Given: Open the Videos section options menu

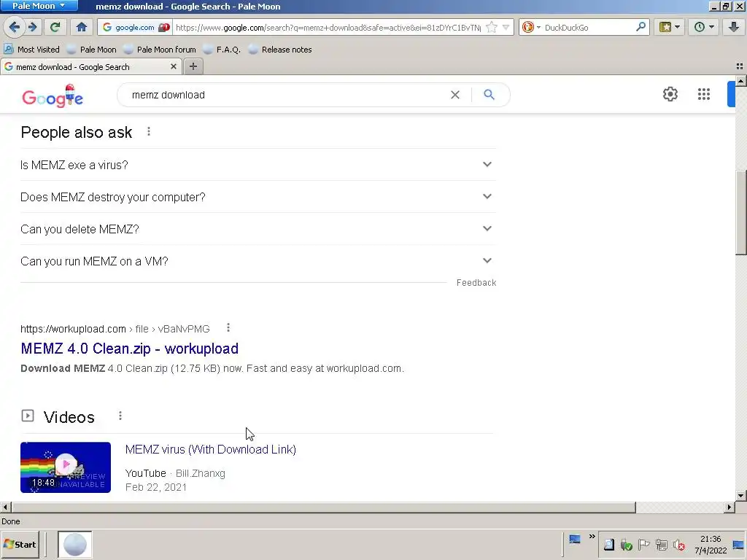Looking at the screenshot, I should pos(120,416).
